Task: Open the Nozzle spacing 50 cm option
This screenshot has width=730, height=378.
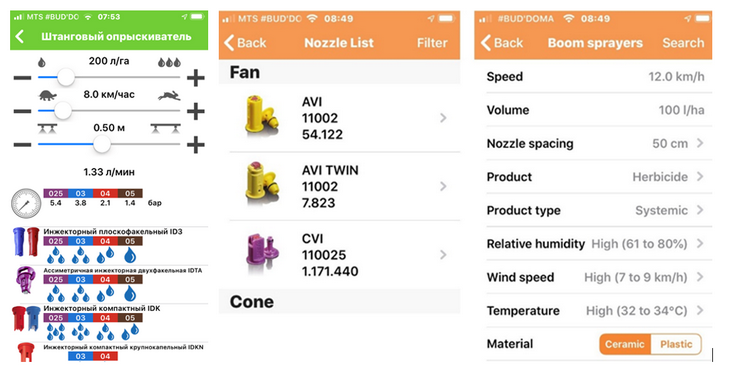Action: pyautogui.click(x=599, y=143)
